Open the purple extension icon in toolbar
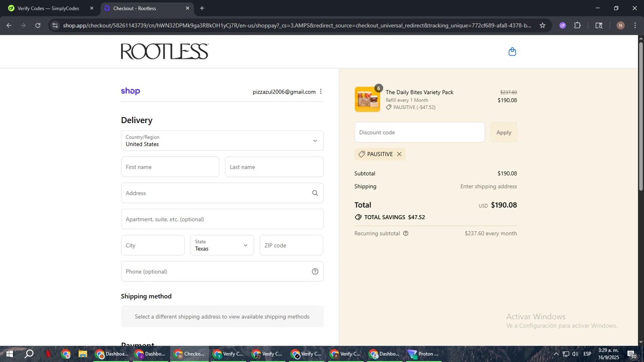Image resolution: width=644 pixels, height=362 pixels. point(563,25)
